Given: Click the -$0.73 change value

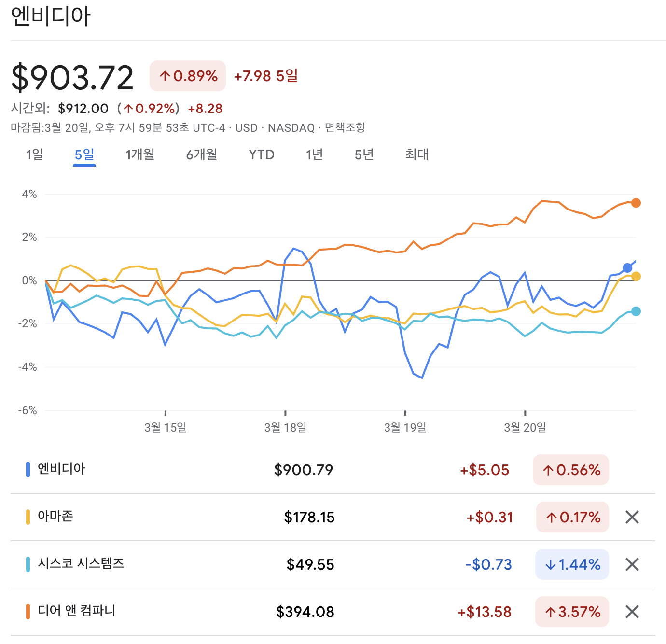Looking at the screenshot, I should tap(488, 564).
